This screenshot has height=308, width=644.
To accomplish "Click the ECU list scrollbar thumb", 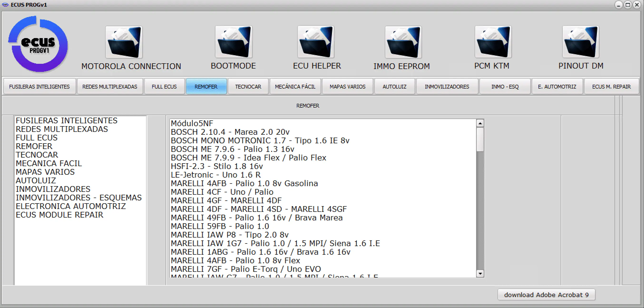I will (x=480, y=140).
